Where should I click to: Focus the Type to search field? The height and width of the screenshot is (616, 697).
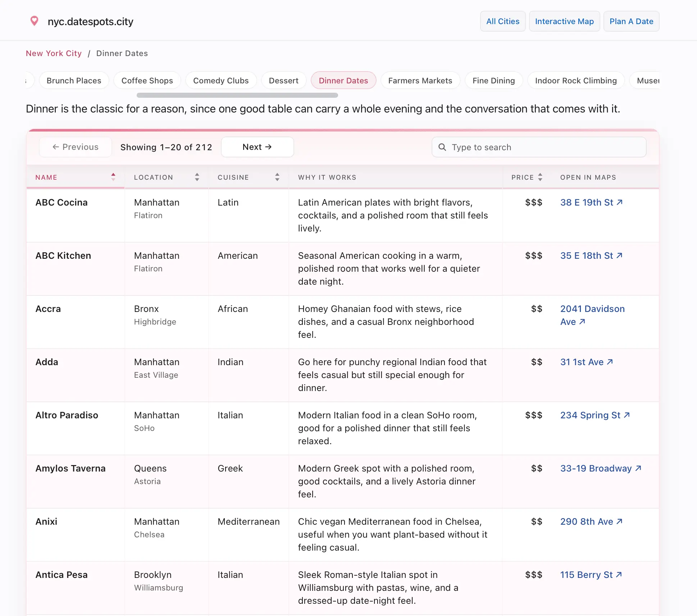[539, 147]
